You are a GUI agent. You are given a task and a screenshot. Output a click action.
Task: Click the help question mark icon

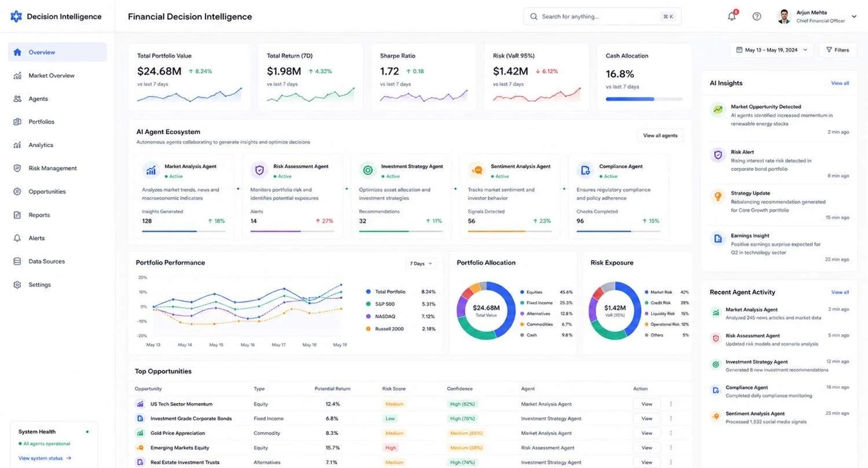coord(757,16)
